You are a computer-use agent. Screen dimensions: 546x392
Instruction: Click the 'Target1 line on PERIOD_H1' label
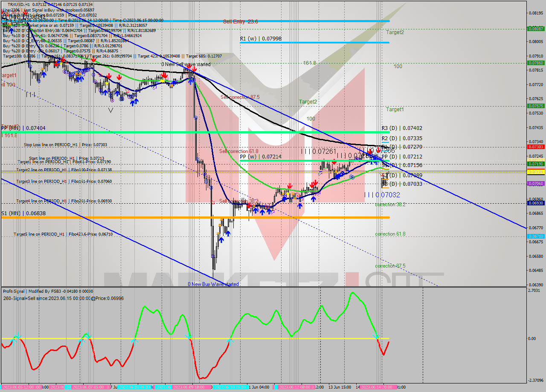[64, 162]
